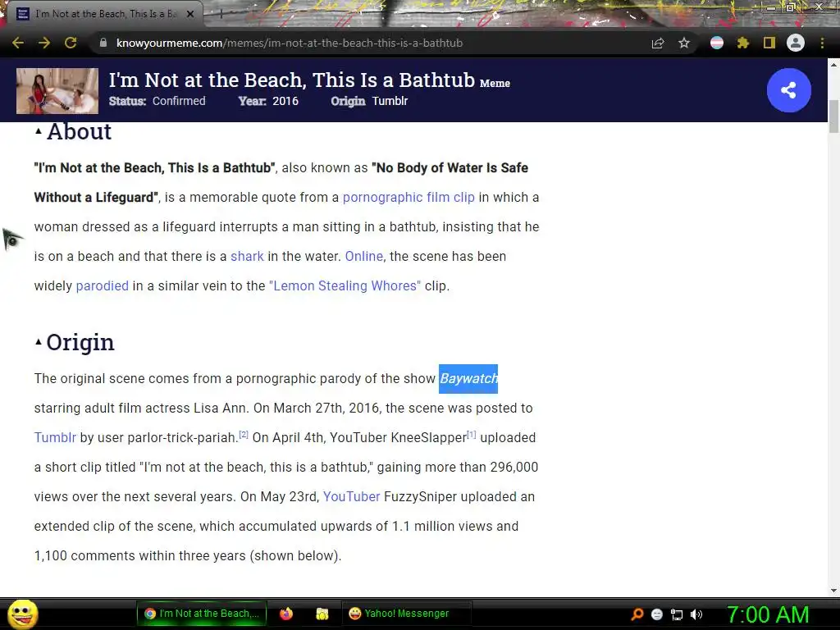Click the network tray icon

[x=677, y=614]
